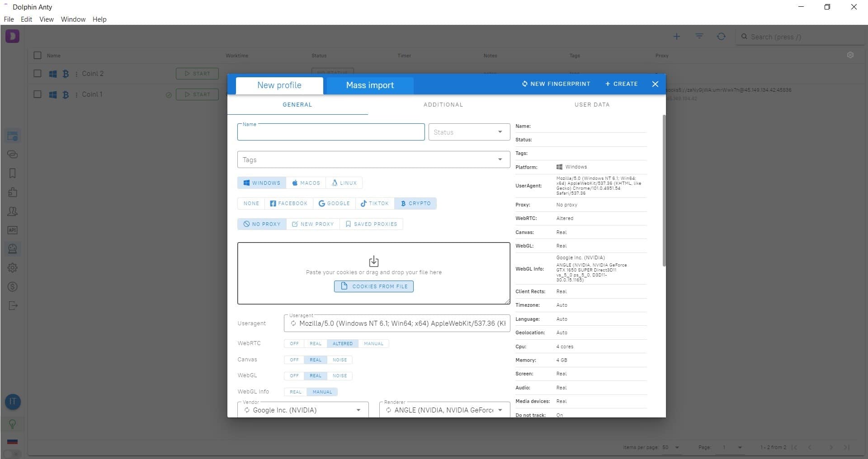
Task: Open the Vendor dropdown arrow
Action: (x=359, y=410)
